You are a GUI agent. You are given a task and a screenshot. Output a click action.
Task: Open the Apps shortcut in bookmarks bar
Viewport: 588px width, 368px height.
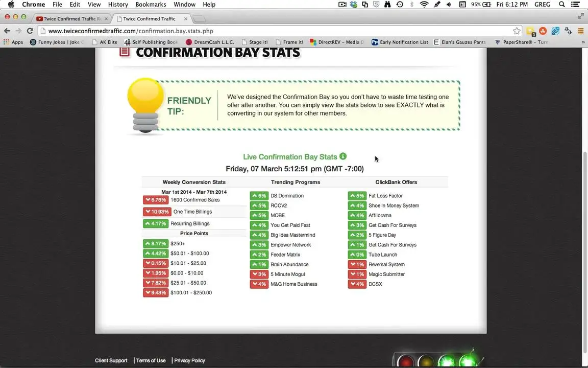(x=13, y=42)
